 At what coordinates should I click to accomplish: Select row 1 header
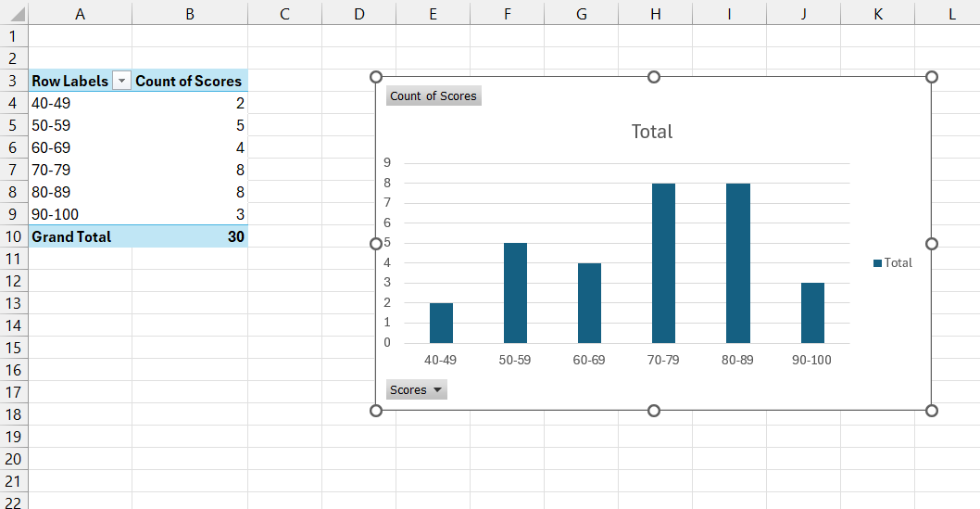point(14,36)
